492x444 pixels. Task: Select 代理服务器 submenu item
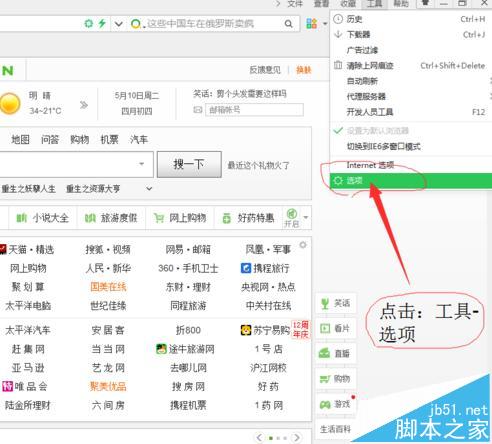pos(411,97)
